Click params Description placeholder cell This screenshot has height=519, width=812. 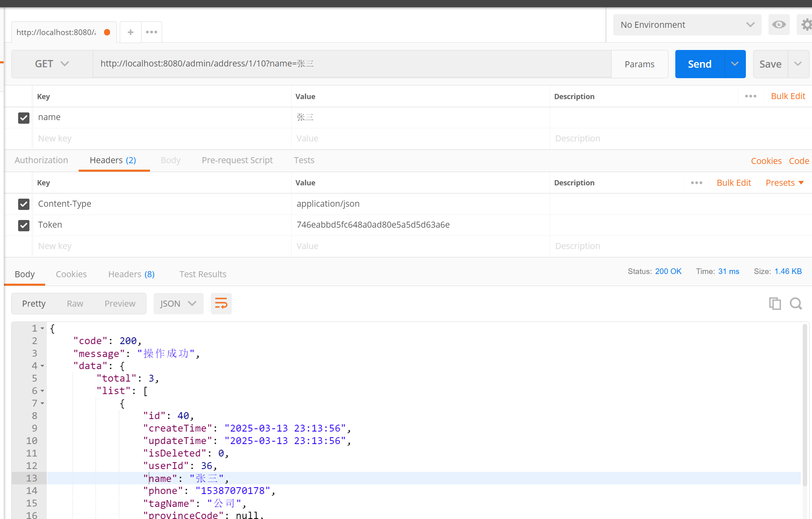[681, 139]
